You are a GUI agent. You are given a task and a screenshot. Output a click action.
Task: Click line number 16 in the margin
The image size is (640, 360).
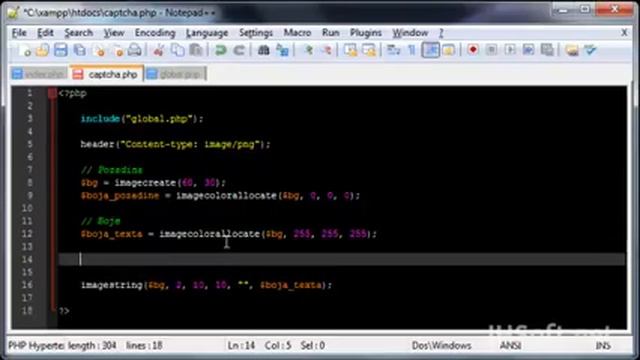[27, 285]
